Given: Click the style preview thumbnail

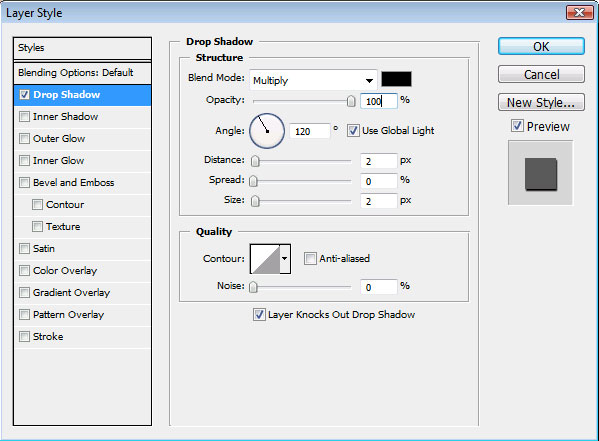Looking at the screenshot, I should 540,173.
